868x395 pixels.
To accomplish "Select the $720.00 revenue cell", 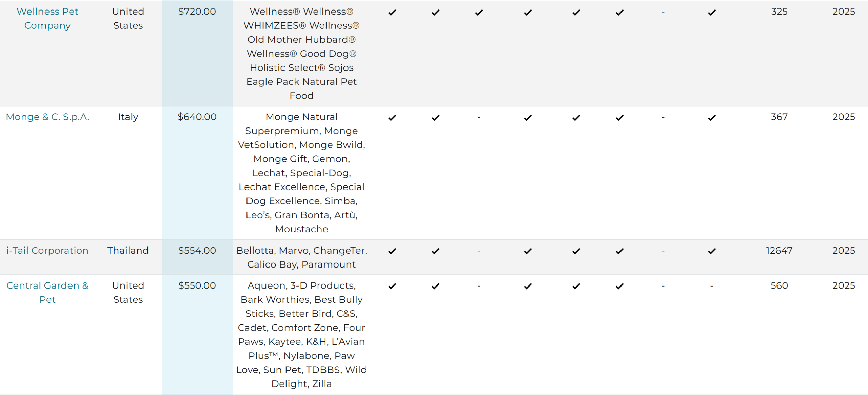I will point(197,54).
